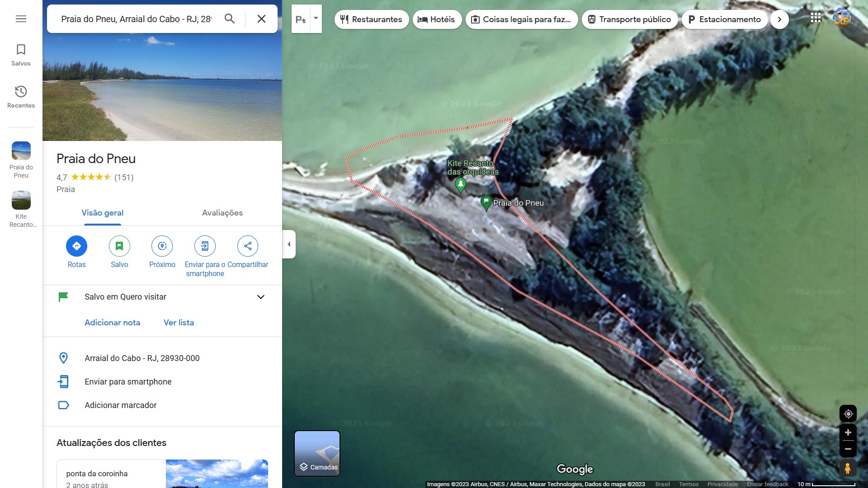Click the Street View pegman
The image size is (868, 488).
point(848,469)
